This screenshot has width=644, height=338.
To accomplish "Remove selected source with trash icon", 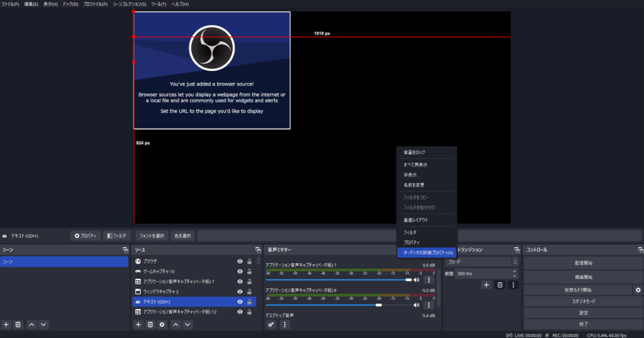I will (150, 324).
